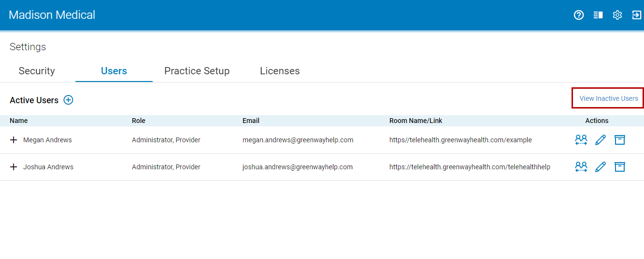The width and height of the screenshot is (644, 259).
Task: Click the Settings page heading
Action: 28,47
